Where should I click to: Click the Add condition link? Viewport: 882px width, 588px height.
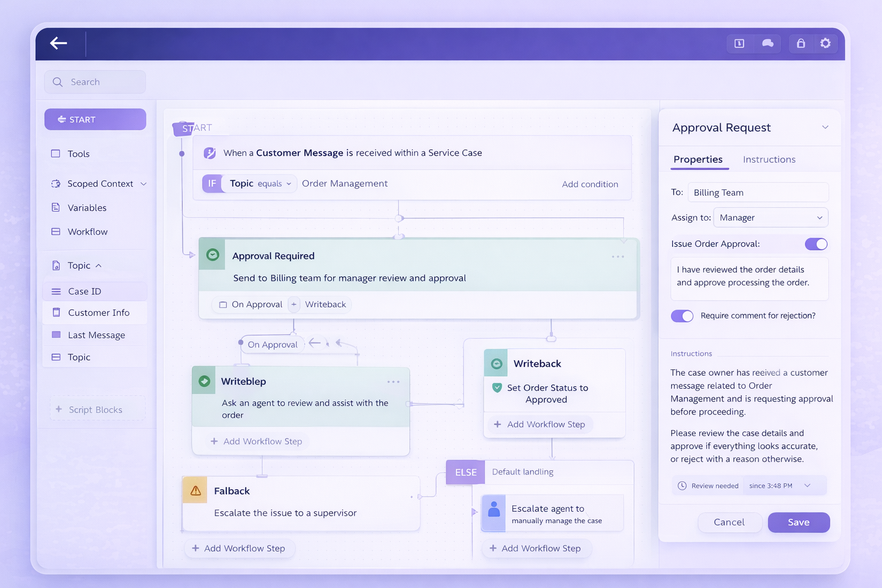click(x=590, y=184)
